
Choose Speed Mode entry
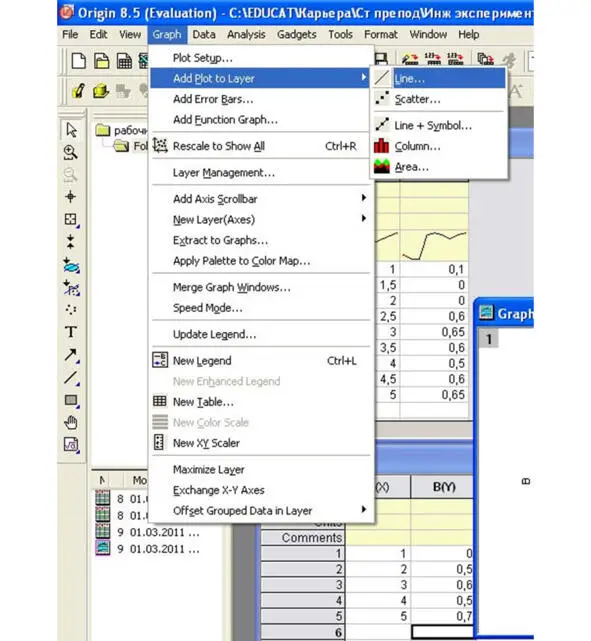260,308
